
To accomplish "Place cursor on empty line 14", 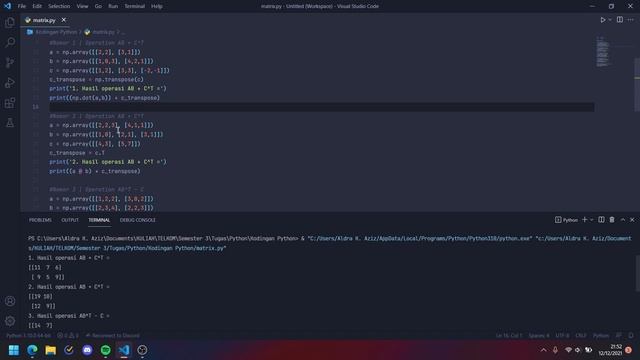I will [x=322, y=107].
